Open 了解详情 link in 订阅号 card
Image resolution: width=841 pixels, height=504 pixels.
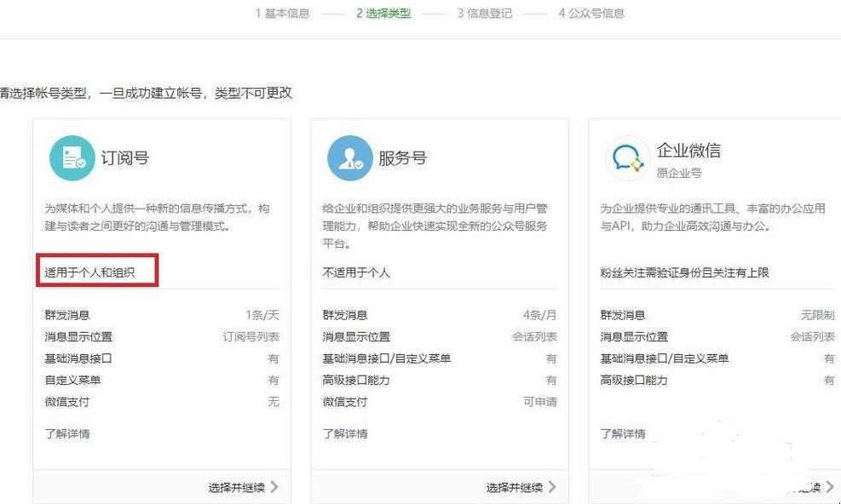coord(67,433)
